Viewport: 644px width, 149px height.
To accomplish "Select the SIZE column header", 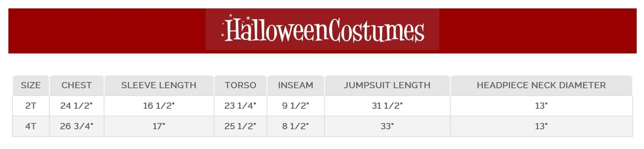I will point(31,85).
